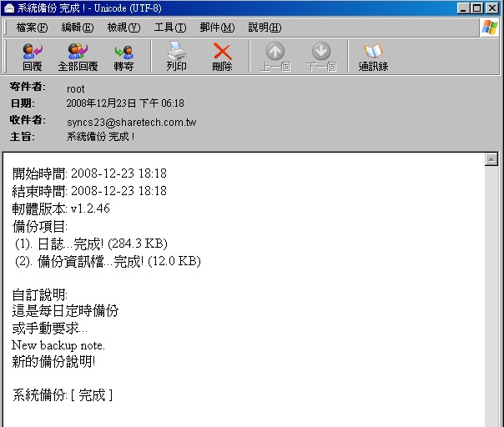Go to next message with 下一個
Image resolution: width=504 pixels, height=427 pixels.
320,56
